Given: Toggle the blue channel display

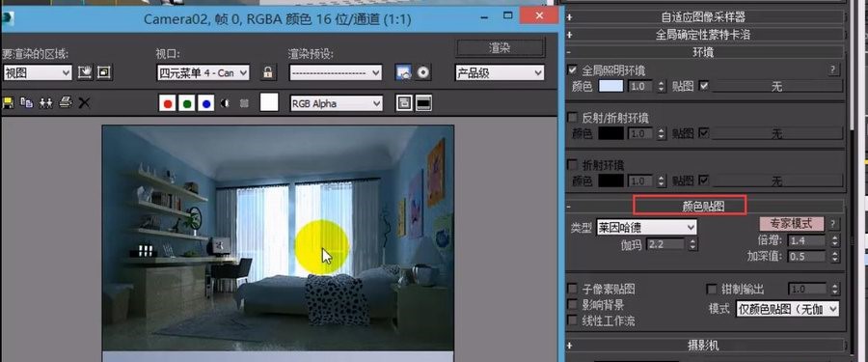Looking at the screenshot, I should click(x=206, y=103).
